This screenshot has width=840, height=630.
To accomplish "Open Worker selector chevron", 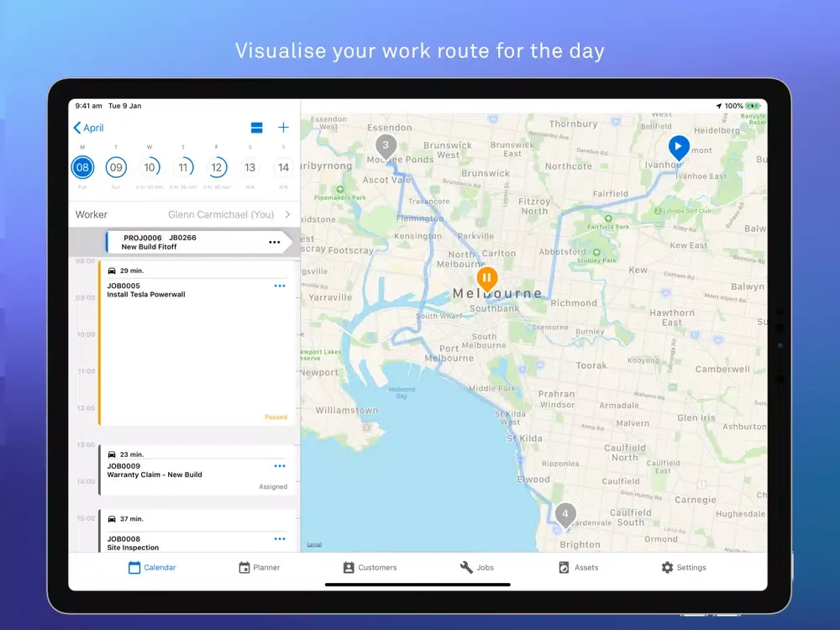I will pos(287,214).
